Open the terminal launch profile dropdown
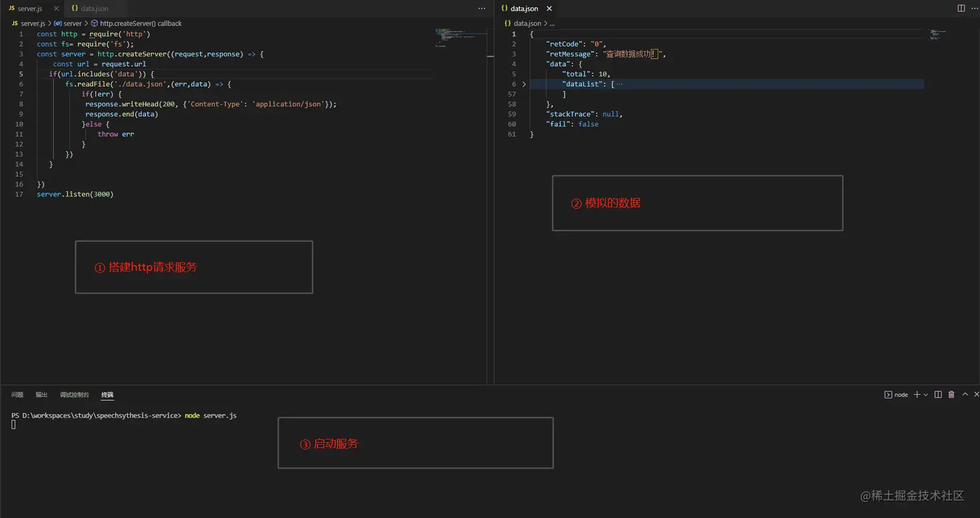 [926, 395]
